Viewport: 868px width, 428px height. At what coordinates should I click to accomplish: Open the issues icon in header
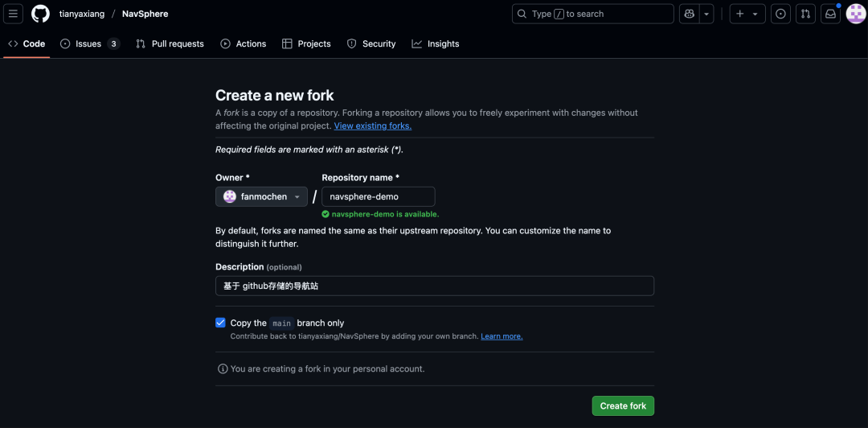point(780,14)
